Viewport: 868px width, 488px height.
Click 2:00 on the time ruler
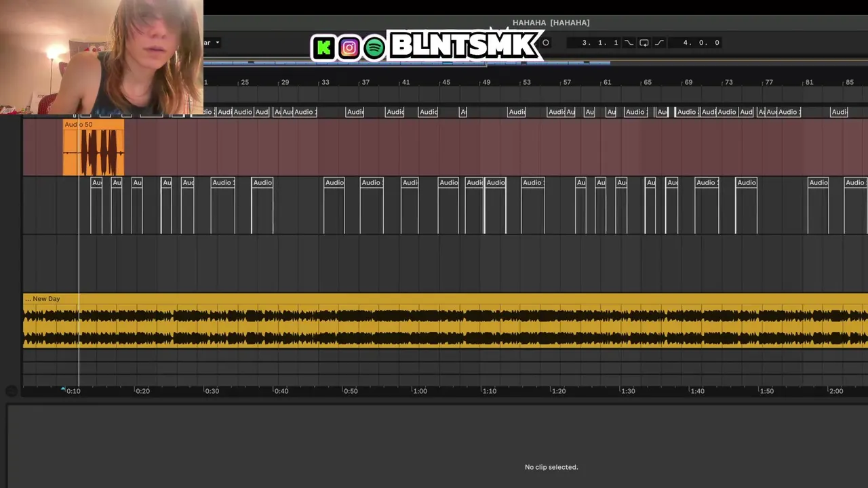click(x=835, y=391)
